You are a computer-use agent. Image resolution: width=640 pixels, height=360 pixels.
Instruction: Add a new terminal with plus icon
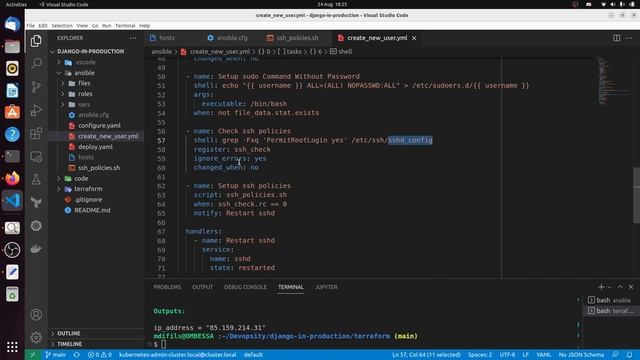pos(601,287)
